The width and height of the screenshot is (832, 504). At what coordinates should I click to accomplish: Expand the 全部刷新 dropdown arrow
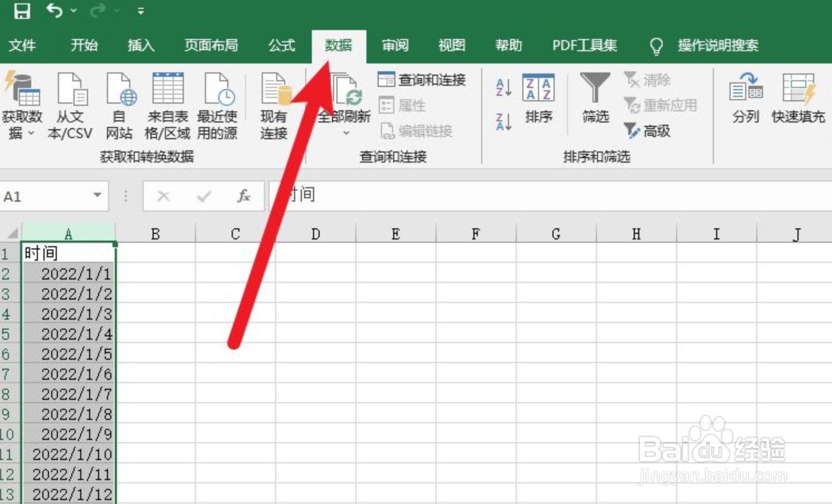346,133
